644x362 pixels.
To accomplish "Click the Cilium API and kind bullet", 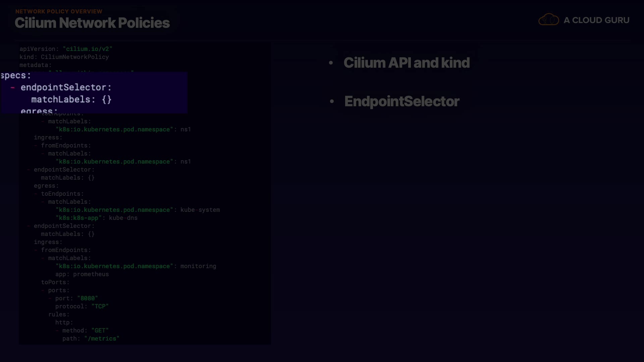I will pos(407,63).
